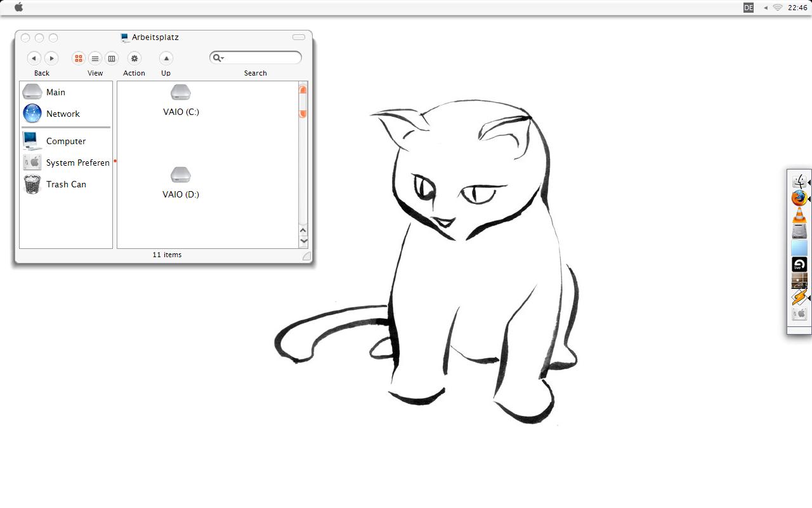Click the VAIO (C:) label
The image size is (812, 508).
point(181,112)
